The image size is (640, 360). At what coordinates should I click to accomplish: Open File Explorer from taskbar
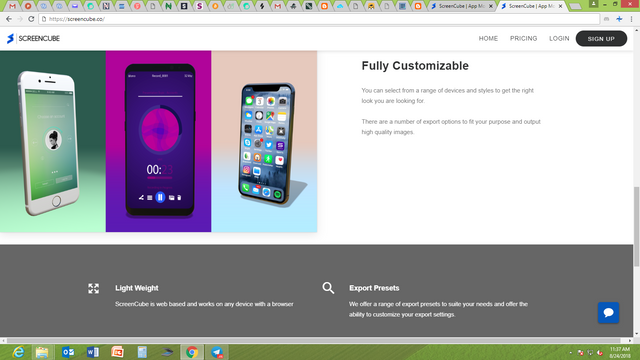point(42,352)
